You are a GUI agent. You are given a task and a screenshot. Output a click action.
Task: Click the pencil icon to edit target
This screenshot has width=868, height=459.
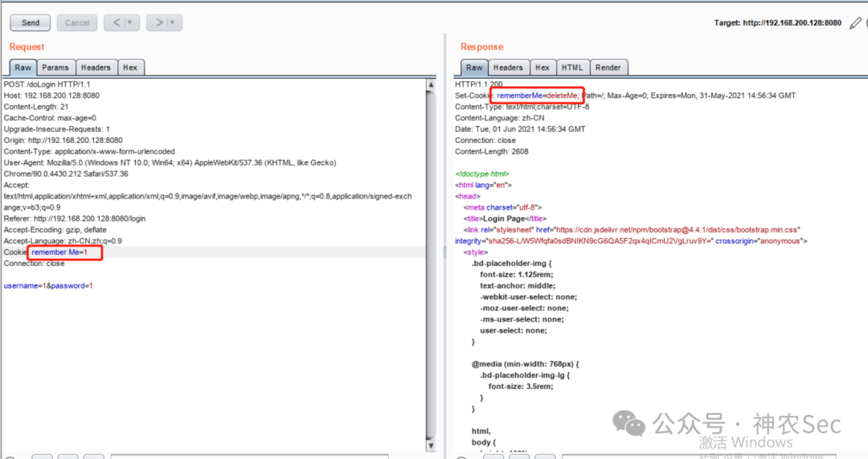[855, 23]
